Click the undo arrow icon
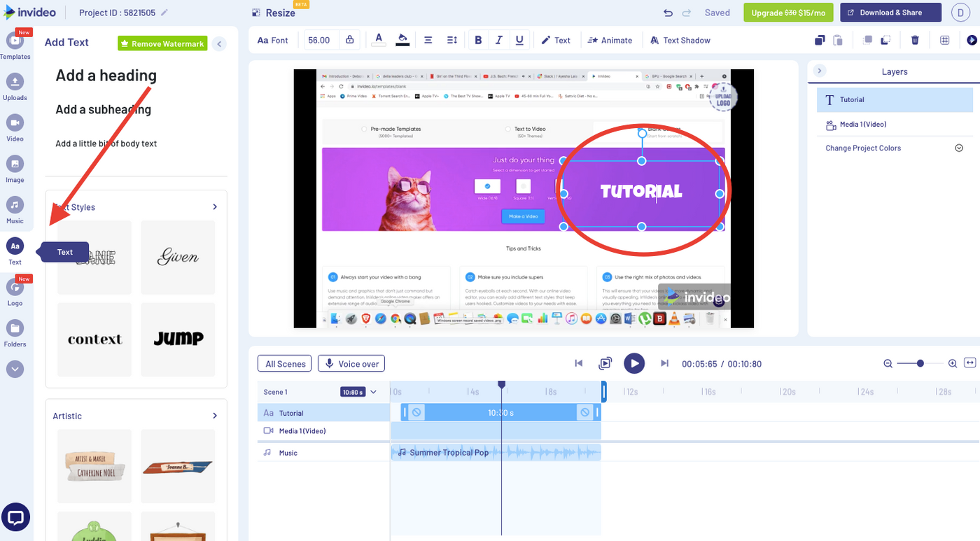This screenshot has height=541, width=980. point(668,13)
